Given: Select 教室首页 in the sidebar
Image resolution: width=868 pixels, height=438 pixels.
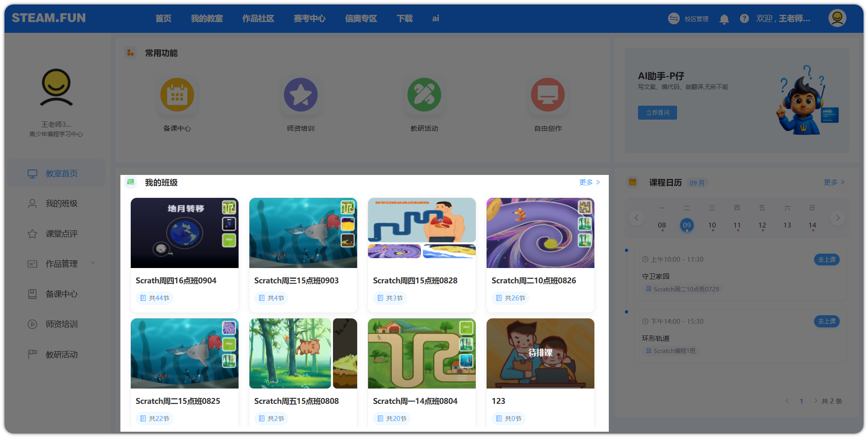Looking at the screenshot, I should coord(56,174).
